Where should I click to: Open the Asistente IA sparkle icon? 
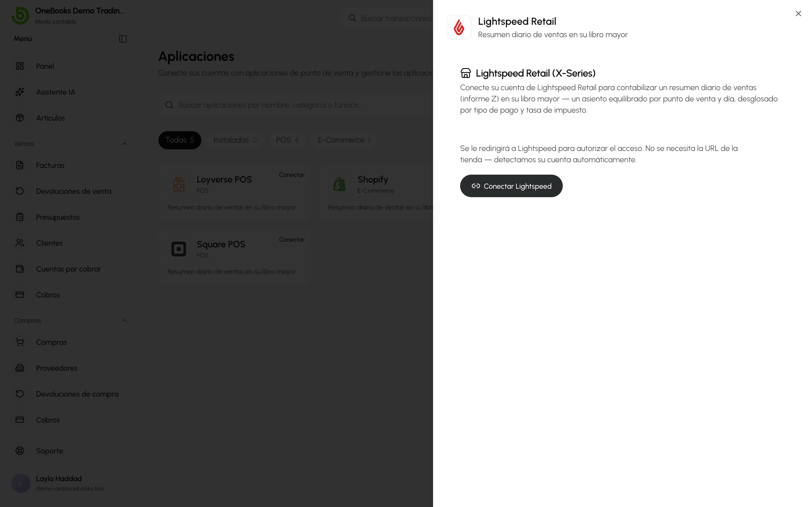pos(20,92)
